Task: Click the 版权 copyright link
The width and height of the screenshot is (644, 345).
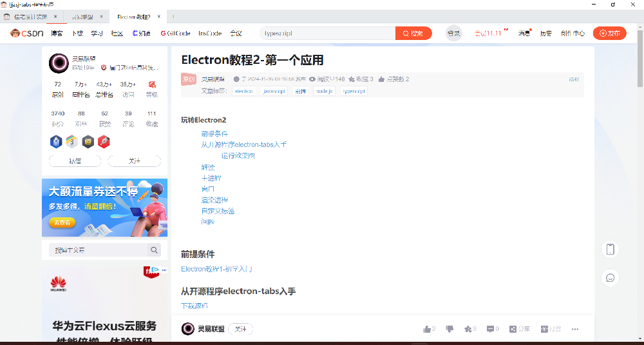Action: pos(574,79)
